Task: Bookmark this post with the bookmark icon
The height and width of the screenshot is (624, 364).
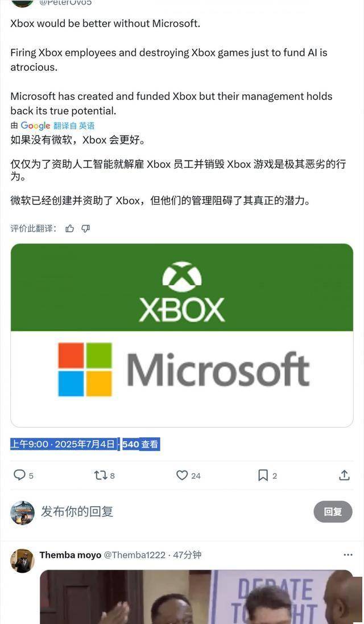Action: tap(263, 475)
